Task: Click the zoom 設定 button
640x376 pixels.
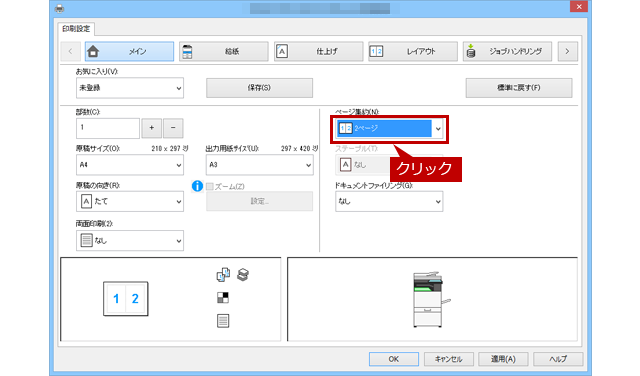Action: click(x=259, y=201)
